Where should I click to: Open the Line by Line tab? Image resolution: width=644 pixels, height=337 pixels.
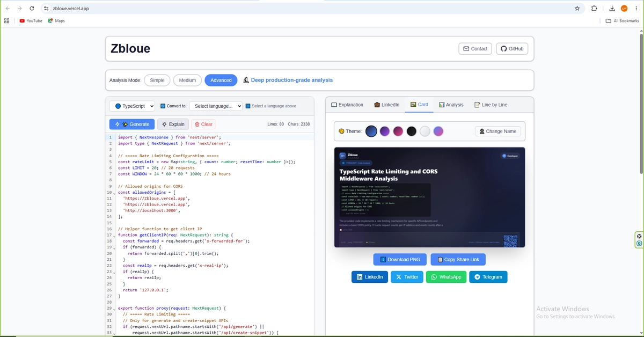click(491, 105)
